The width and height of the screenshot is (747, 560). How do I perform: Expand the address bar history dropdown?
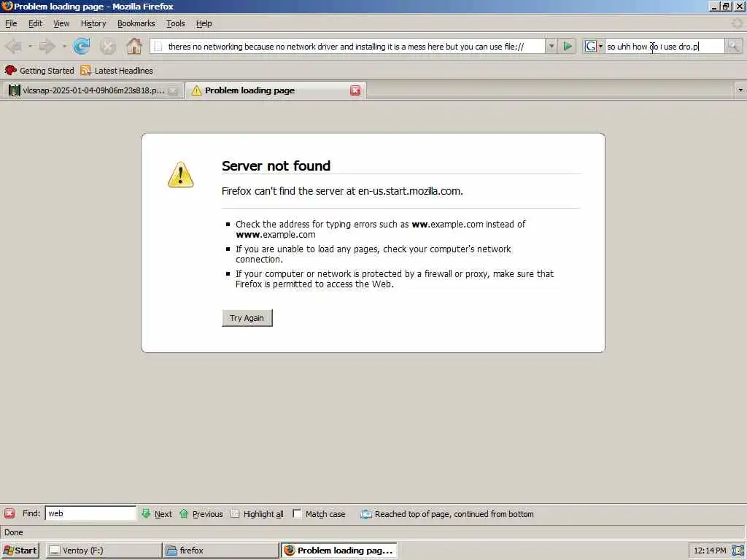point(551,46)
